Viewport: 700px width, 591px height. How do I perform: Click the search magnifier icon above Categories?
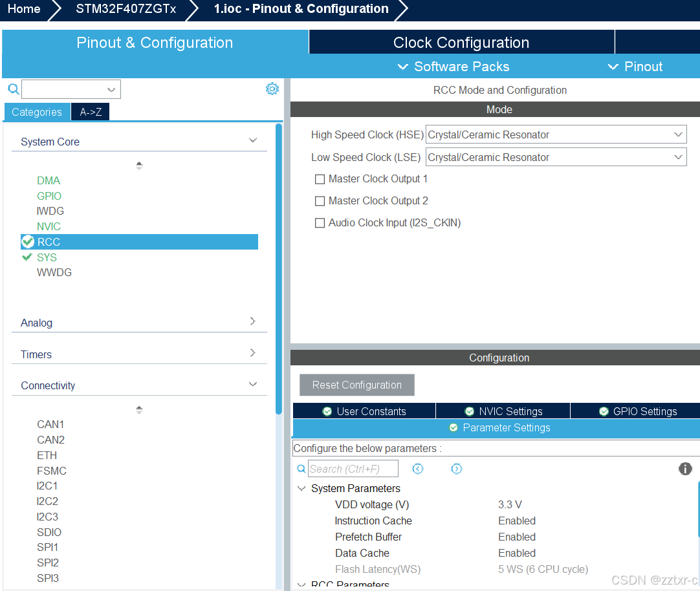point(14,89)
